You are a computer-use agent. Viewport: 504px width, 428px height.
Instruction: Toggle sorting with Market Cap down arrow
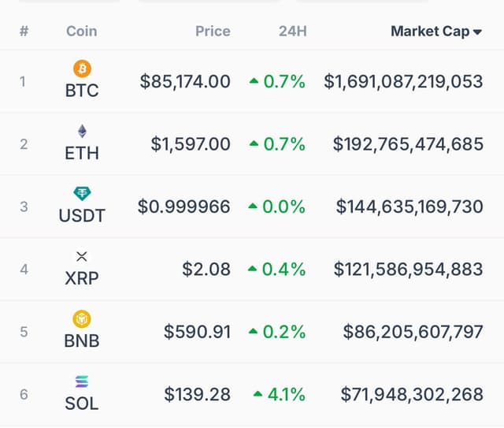coord(477,32)
